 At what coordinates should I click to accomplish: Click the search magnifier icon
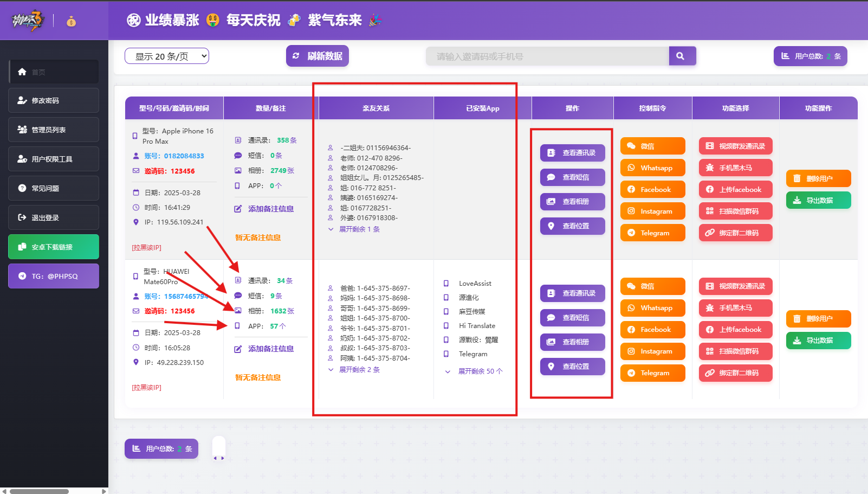click(682, 55)
